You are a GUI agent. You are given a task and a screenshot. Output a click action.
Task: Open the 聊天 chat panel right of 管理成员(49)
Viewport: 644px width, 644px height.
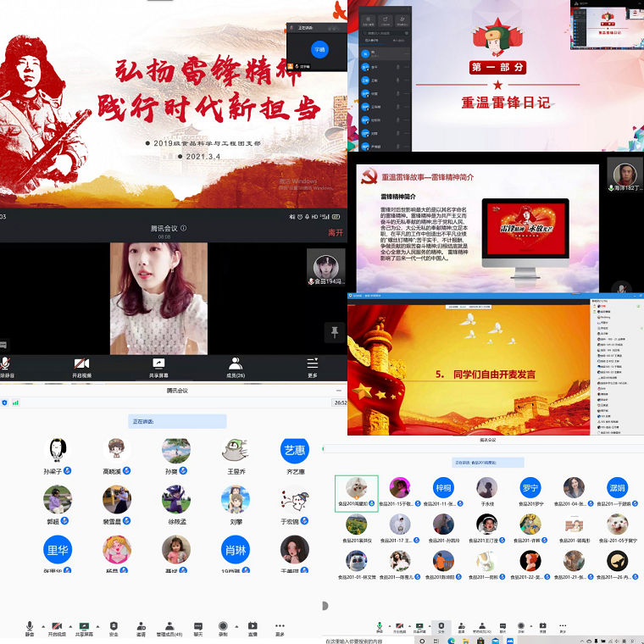(x=198, y=628)
